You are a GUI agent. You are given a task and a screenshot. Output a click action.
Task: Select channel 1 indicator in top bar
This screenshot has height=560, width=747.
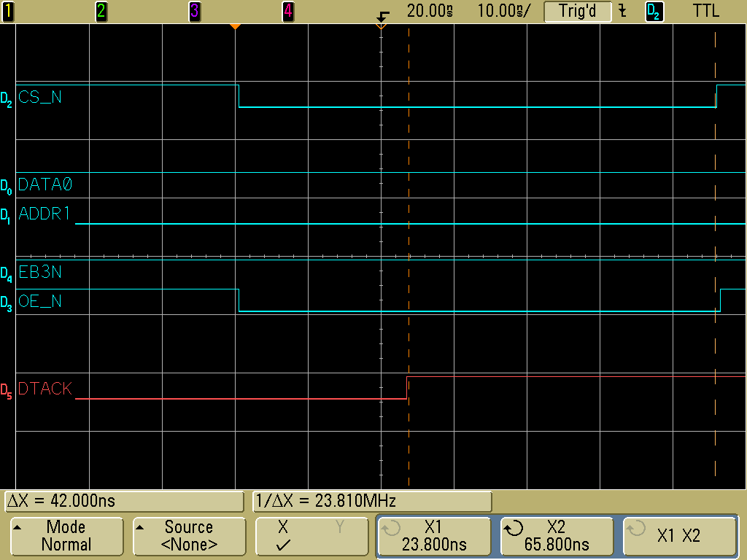pyautogui.click(x=8, y=11)
